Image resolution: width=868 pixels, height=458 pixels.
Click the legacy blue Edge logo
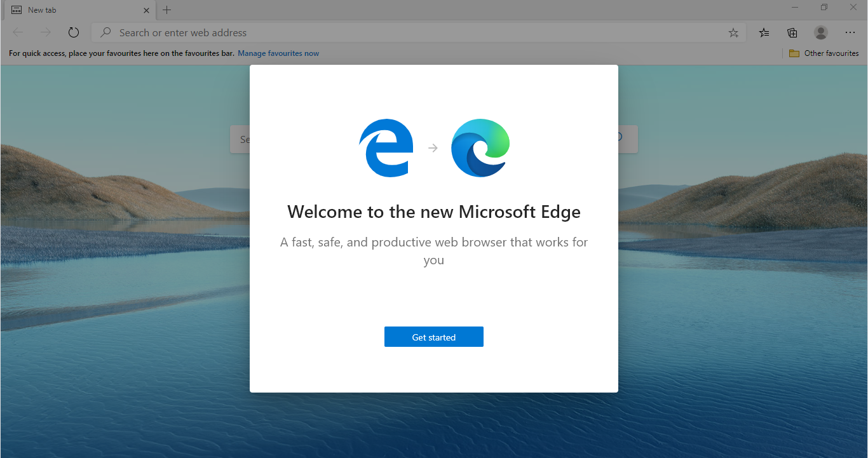click(x=386, y=148)
